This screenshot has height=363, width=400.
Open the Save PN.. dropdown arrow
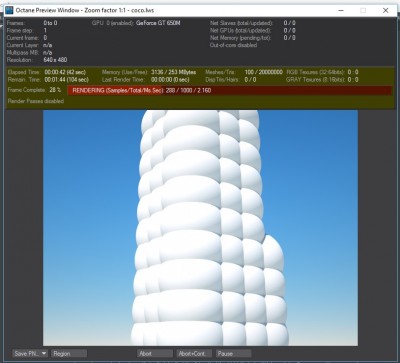point(44,353)
